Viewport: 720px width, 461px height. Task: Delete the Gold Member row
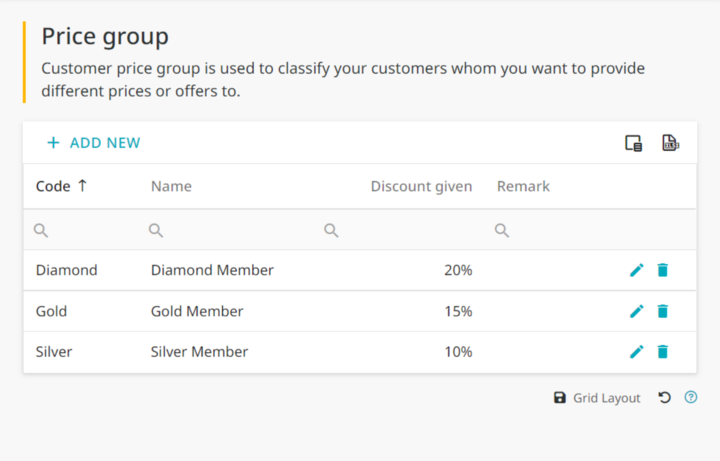tap(663, 311)
